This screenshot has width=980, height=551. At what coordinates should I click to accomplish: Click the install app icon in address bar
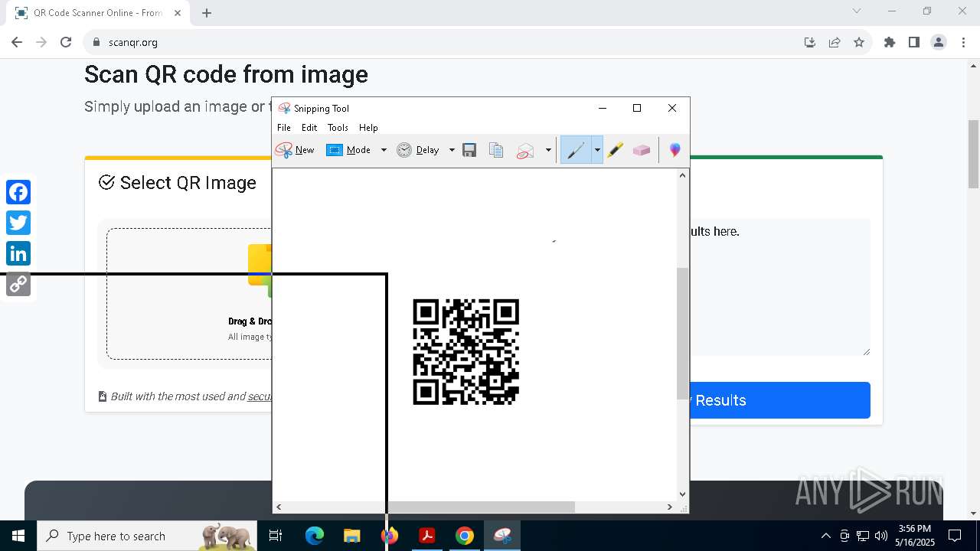point(810,42)
